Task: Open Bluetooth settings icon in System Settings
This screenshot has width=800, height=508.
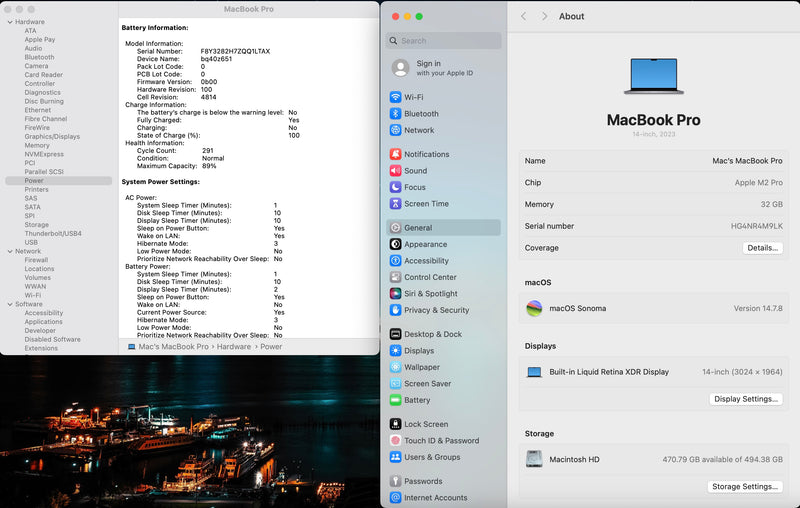Action: click(395, 113)
